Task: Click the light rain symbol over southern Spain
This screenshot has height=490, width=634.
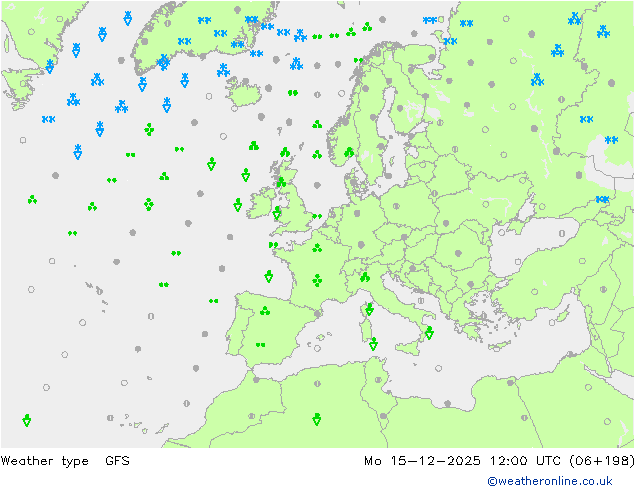Action: tap(260, 345)
